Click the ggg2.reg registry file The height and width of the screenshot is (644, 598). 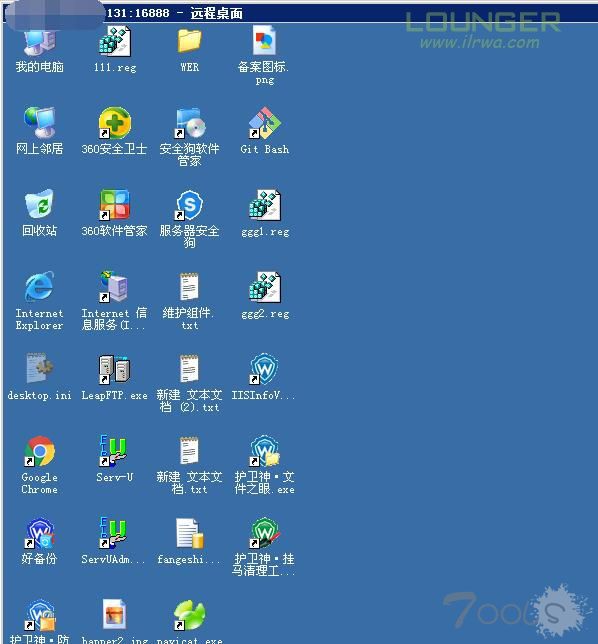pyautogui.click(x=264, y=287)
